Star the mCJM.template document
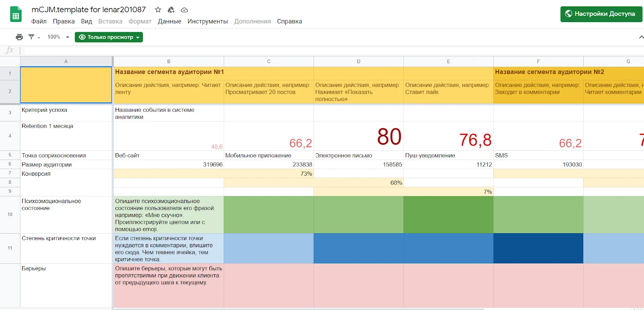The width and height of the screenshot is (644, 310). click(x=158, y=10)
